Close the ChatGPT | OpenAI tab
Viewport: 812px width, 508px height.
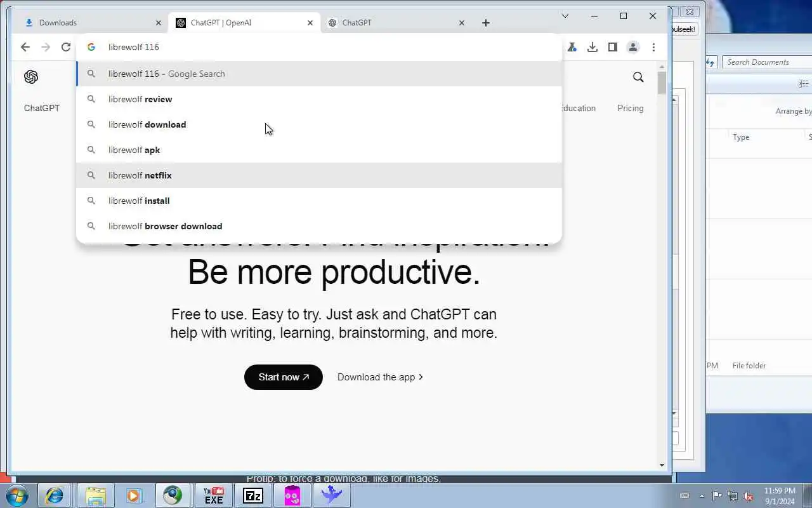310,23
